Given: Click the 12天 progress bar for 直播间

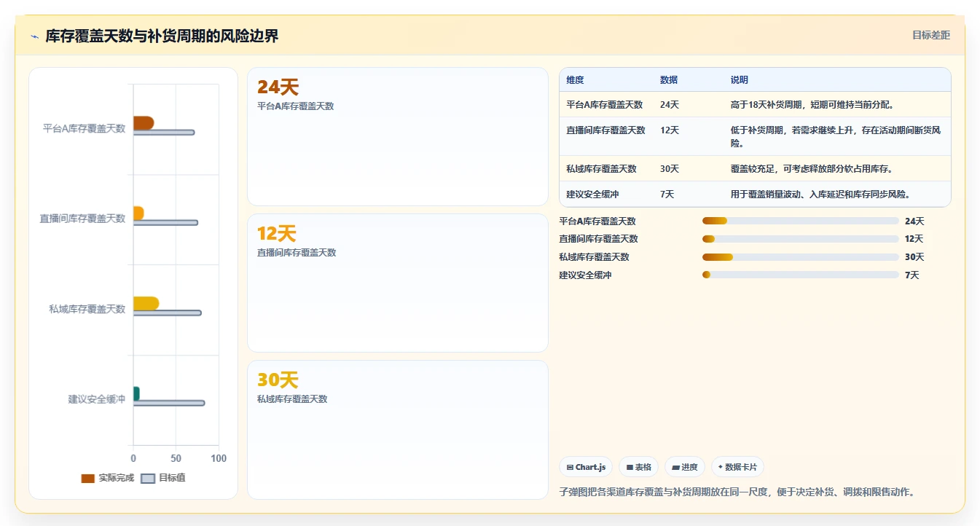Looking at the screenshot, I should point(800,239).
